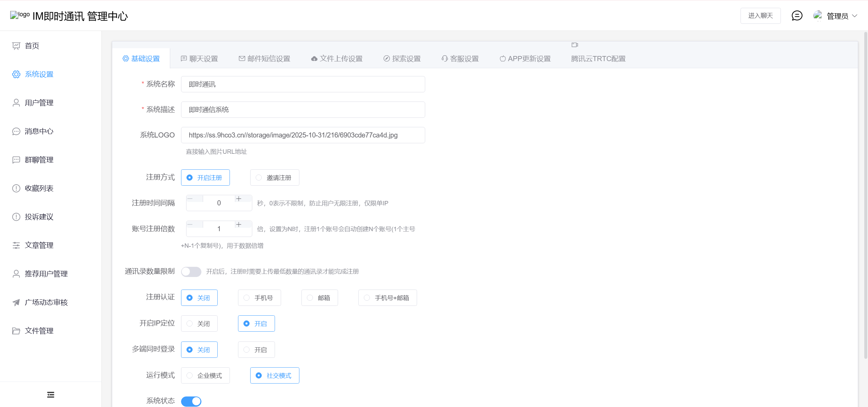Open 群聊管理 sidebar icon
Image resolution: width=868 pixels, height=407 pixels.
pyautogui.click(x=16, y=160)
